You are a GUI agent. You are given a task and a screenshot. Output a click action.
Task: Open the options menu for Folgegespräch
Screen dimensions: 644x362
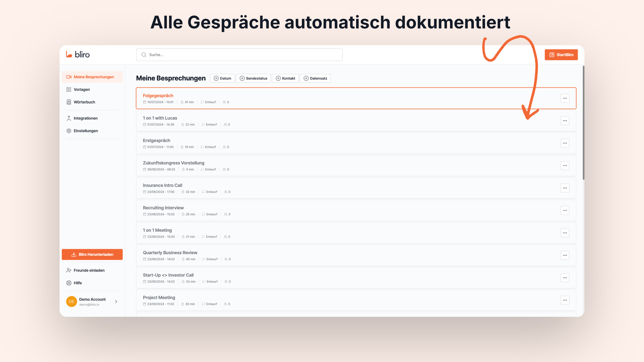(565, 98)
